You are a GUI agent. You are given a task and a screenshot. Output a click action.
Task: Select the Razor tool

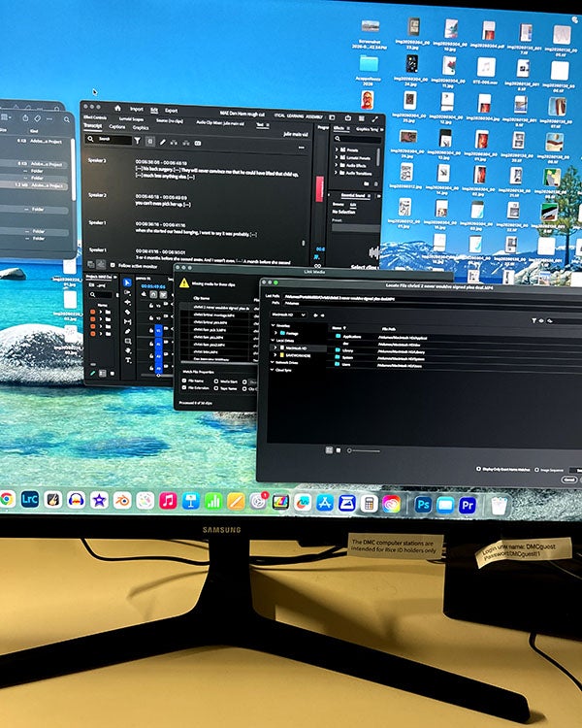(128, 312)
